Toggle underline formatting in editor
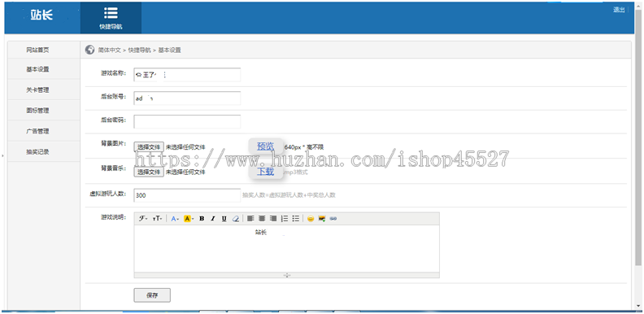This screenshot has width=644, height=314. 224,219
